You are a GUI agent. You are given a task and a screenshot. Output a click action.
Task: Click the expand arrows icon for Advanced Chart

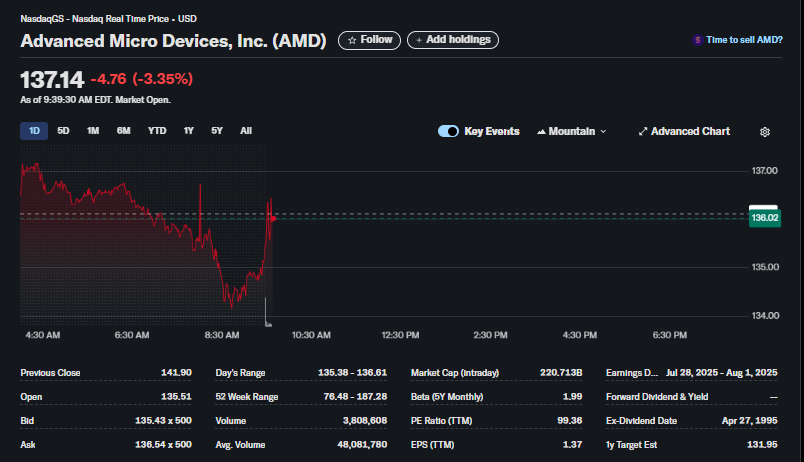click(642, 132)
